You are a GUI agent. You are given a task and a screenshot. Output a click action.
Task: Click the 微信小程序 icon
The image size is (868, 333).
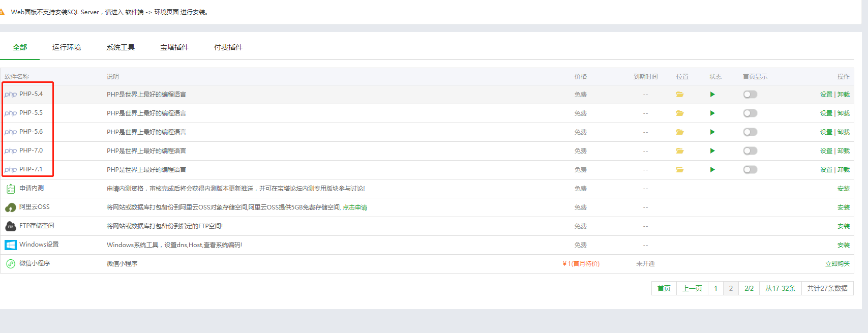pos(10,264)
